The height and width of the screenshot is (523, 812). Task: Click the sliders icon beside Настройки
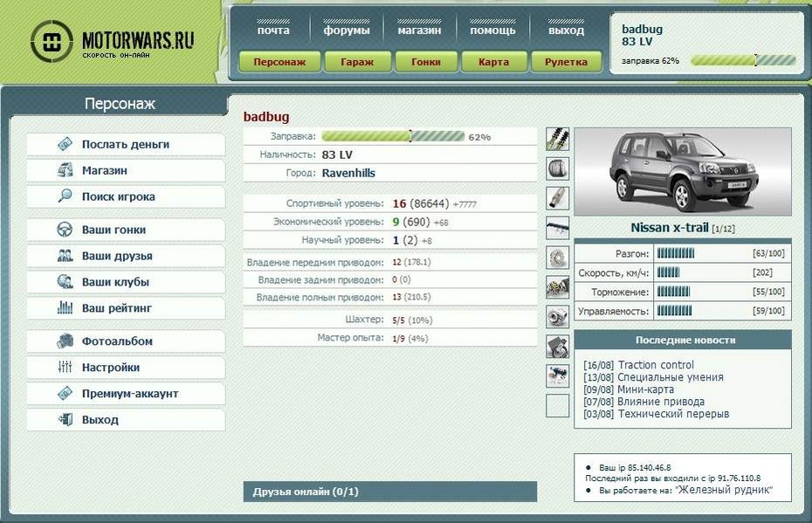[x=65, y=367]
